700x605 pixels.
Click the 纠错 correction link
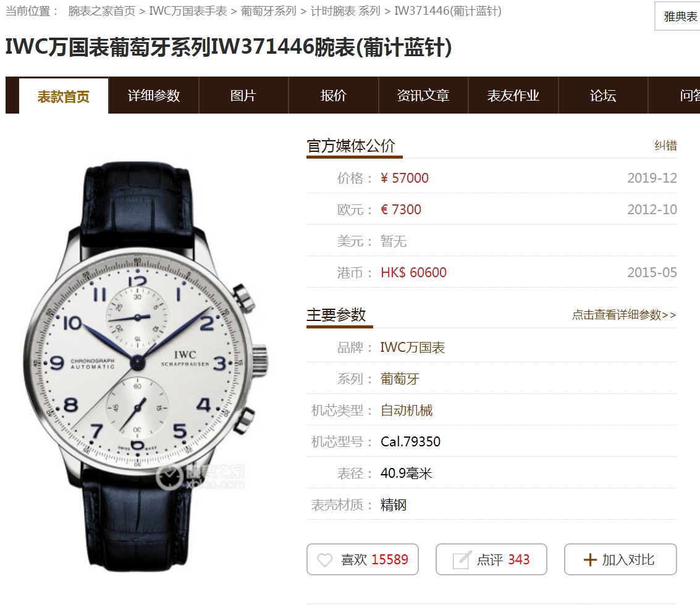pyautogui.click(x=665, y=146)
